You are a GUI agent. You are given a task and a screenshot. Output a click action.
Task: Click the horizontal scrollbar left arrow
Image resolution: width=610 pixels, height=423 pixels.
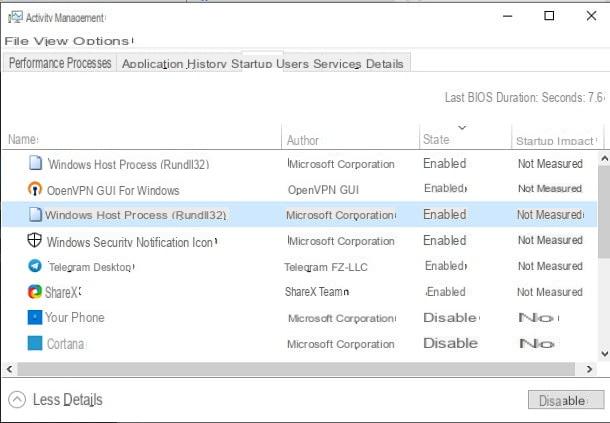(x=9, y=369)
